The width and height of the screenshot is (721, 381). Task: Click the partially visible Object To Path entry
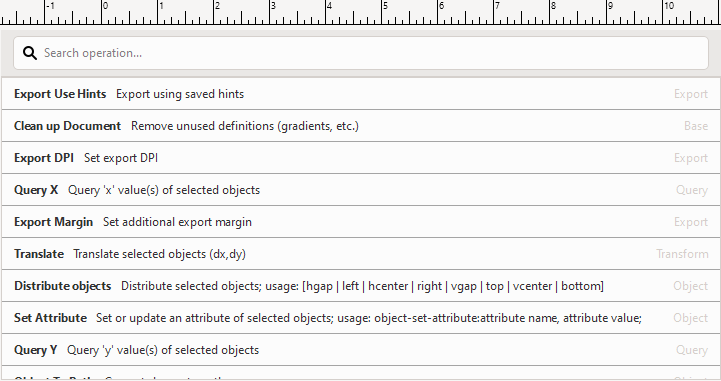361,374
